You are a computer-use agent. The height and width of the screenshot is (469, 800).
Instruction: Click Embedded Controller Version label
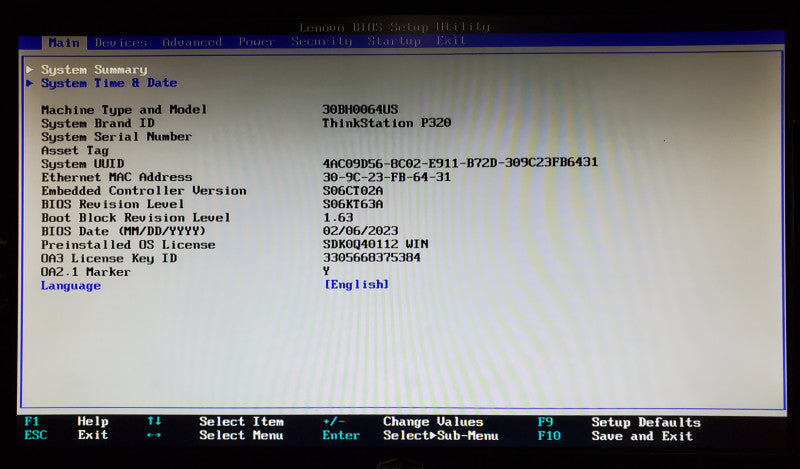tap(143, 191)
